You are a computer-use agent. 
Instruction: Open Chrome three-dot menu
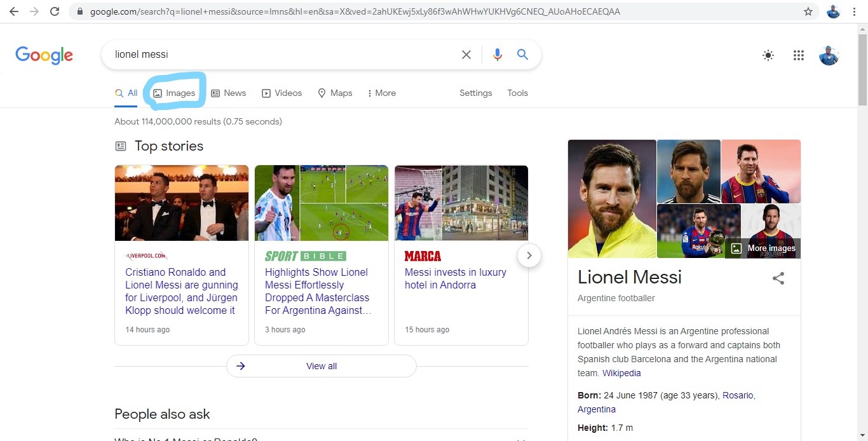pos(855,11)
